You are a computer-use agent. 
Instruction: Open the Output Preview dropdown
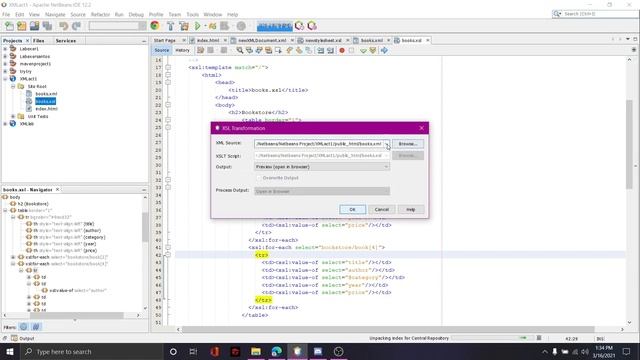(386, 167)
